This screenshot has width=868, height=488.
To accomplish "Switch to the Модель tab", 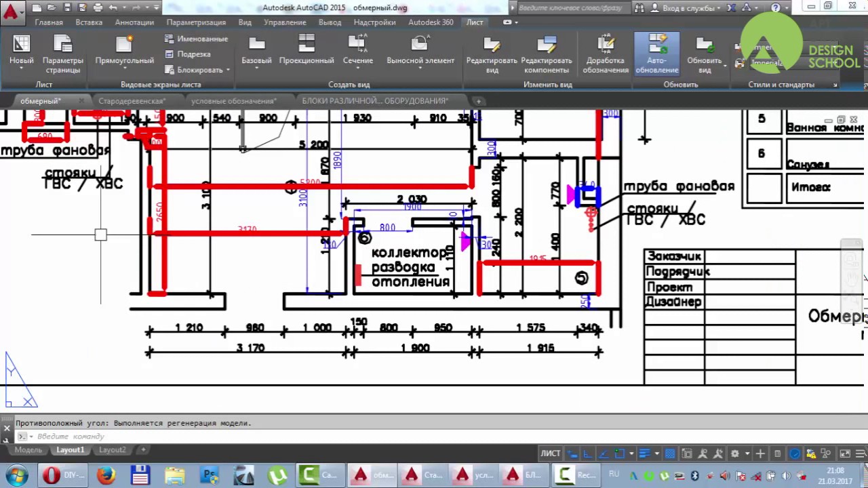I will (x=28, y=450).
